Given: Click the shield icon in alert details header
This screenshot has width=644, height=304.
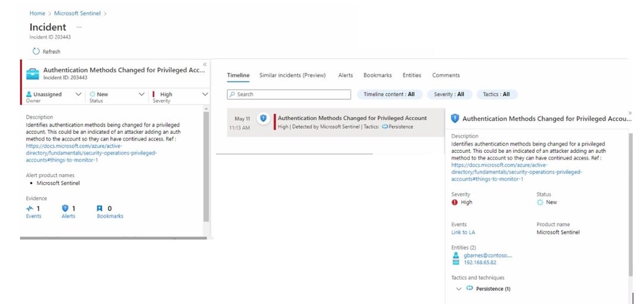Looking at the screenshot, I should pyautogui.click(x=455, y=119).
